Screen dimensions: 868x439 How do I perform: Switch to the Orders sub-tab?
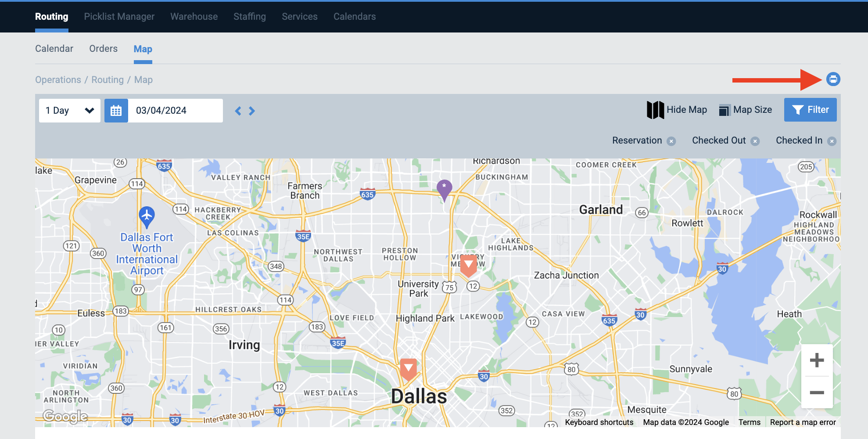click(104, 49)
